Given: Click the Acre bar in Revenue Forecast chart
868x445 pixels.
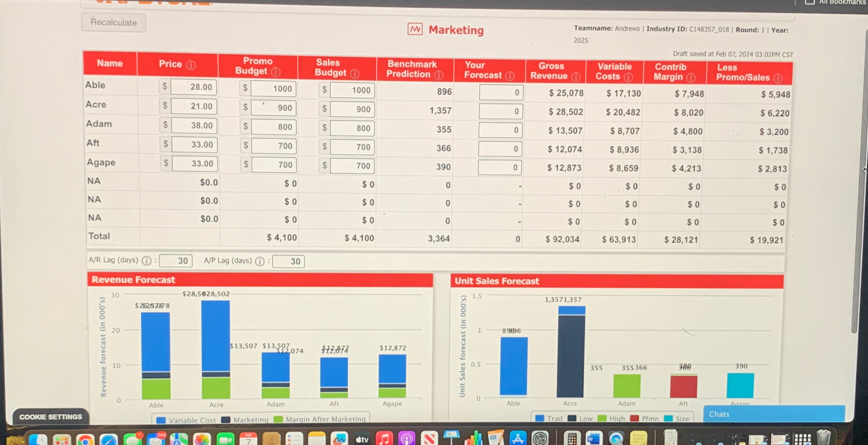Looking at the screenshot, I should pos(216,349).
